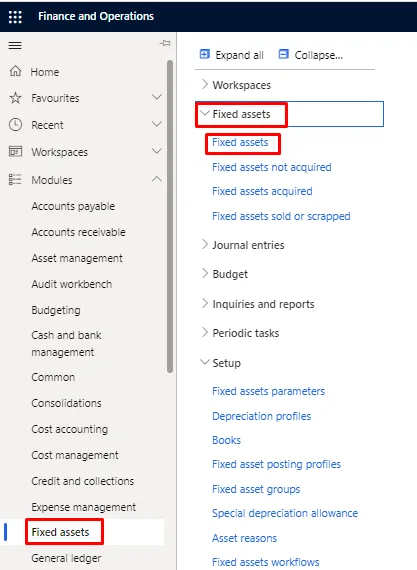
Task: Expand the Favourites chevron
Action: click(x=157, y=97)
